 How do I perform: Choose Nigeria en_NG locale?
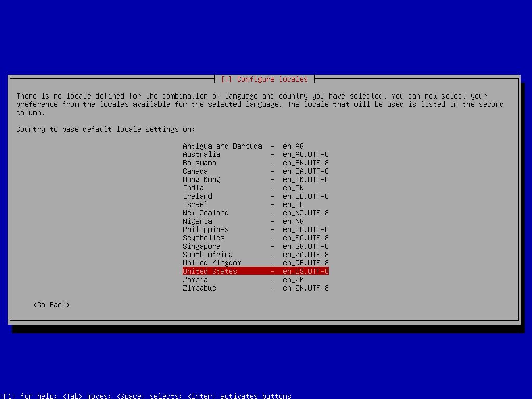pyautogui.click(x=256, y=221)
